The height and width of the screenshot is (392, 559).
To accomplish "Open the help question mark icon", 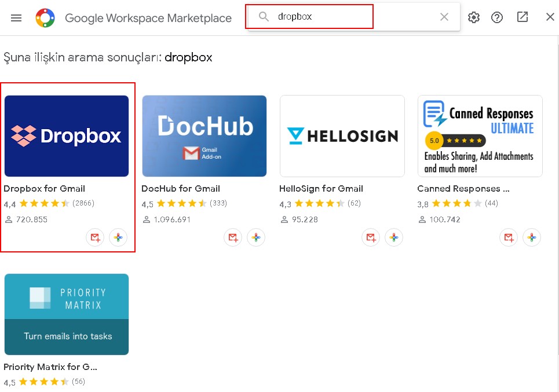I will [497, 17].
